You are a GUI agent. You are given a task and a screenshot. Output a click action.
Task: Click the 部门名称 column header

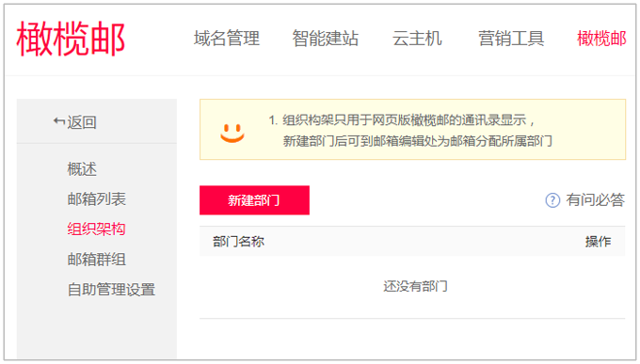click(x=239, y=242)
